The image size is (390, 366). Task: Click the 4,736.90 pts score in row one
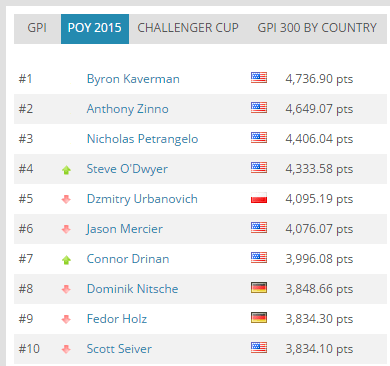pyautogui.click(x=319, y=79)
